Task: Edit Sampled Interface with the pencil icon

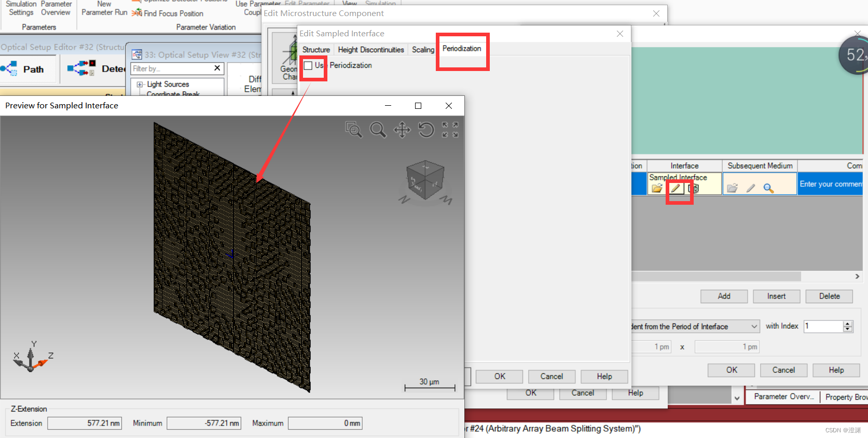Action: (x=675, y=188)
